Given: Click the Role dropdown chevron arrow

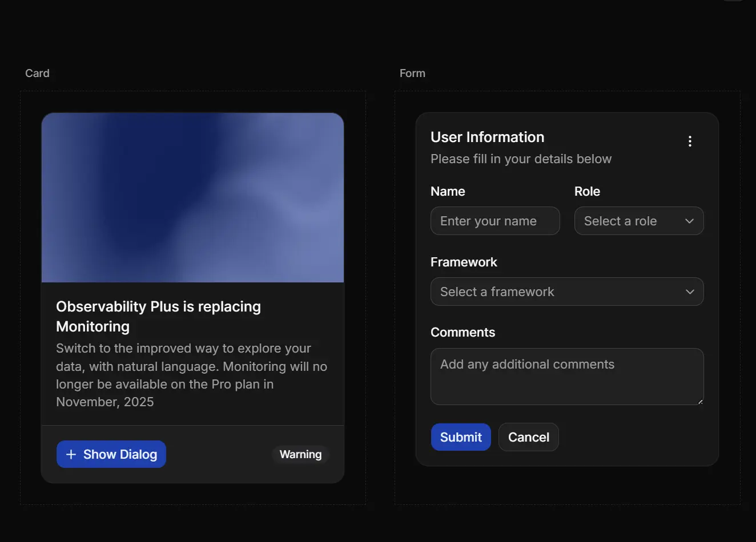Looking at the screenshot, I should click(689, 221).
